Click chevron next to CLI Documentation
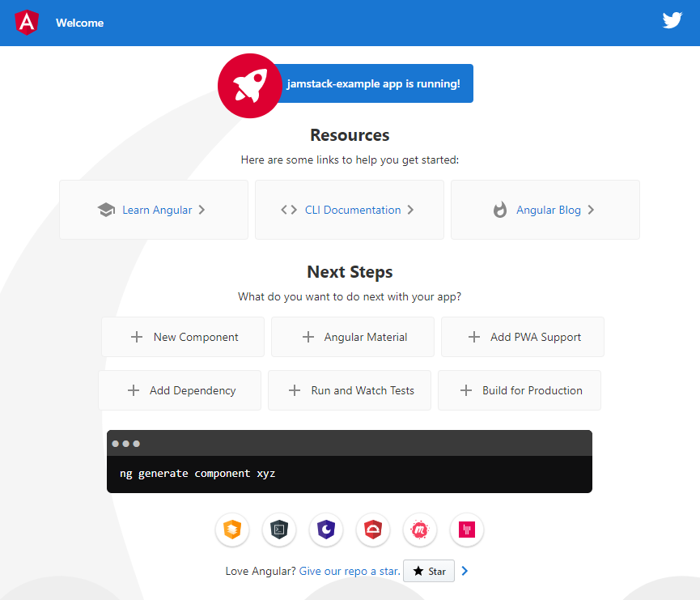The image size is (700, 600). click(410, 210)
